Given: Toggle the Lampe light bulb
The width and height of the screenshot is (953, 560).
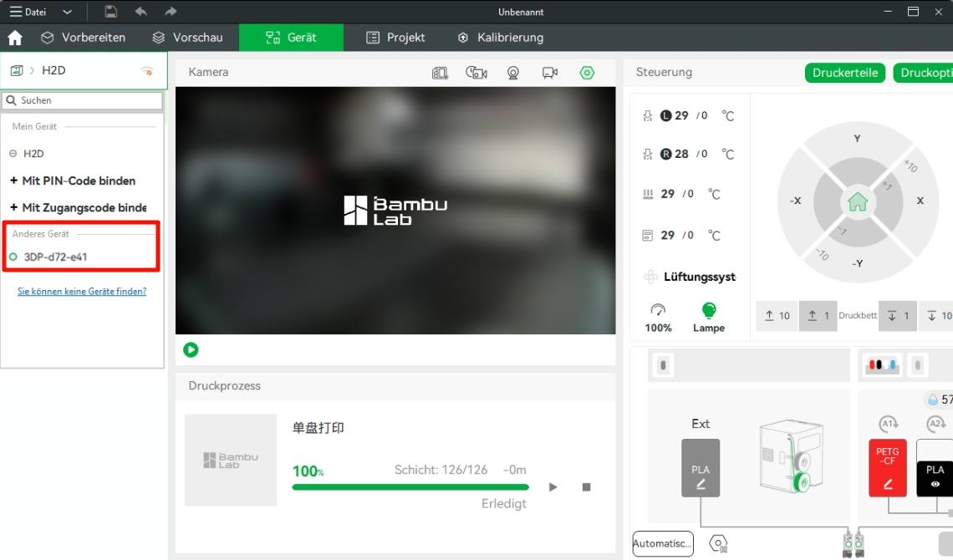Looking at the screenshot, I should (709, 318).
